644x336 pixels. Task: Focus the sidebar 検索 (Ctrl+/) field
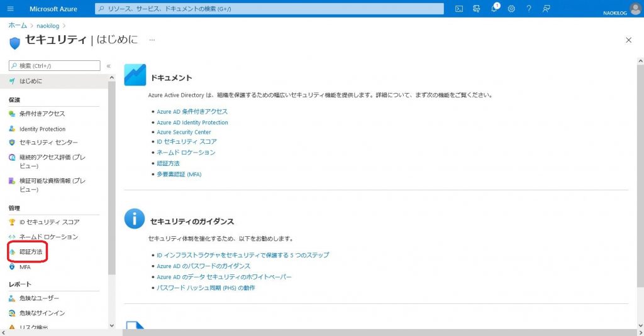point(54,66)
